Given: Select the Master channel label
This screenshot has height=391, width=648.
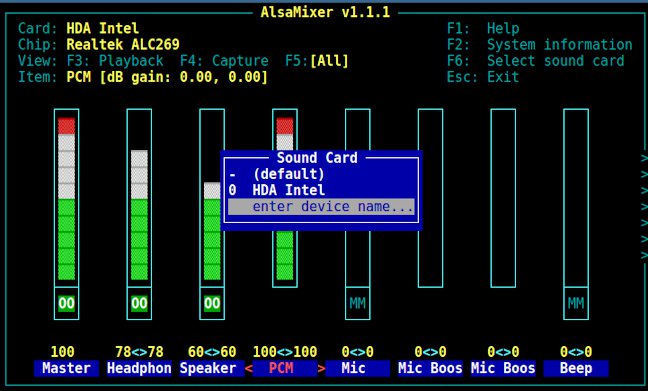Looking at the screenshot, I should 67,368.
